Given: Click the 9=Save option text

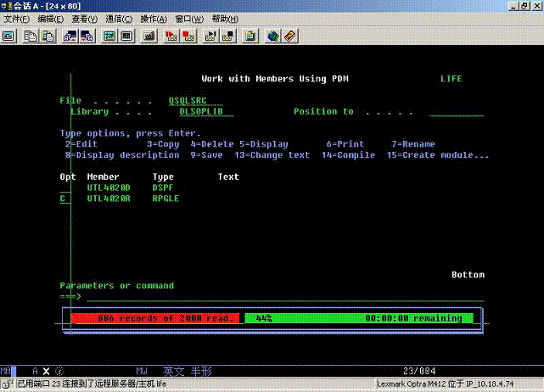Looking at the screenshot, I should pyautogui.click(x=206, y=155).
